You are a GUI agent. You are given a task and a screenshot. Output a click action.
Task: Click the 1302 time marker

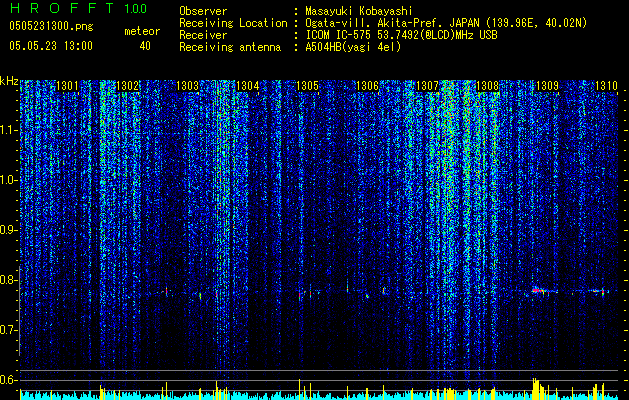(127, 85)
